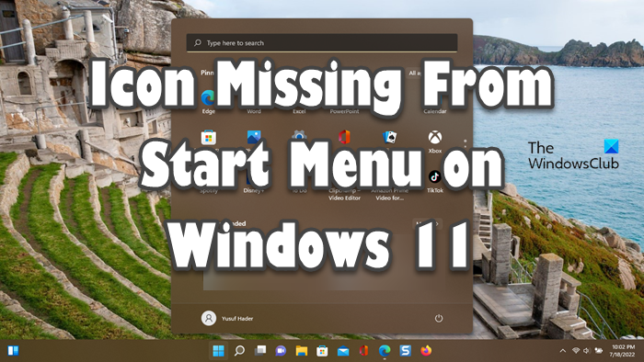Image resolution: width=644 pixels, height=362 pixels.
Task: Launch the Microsoft Store pinned app
Action: click(208, 137)
